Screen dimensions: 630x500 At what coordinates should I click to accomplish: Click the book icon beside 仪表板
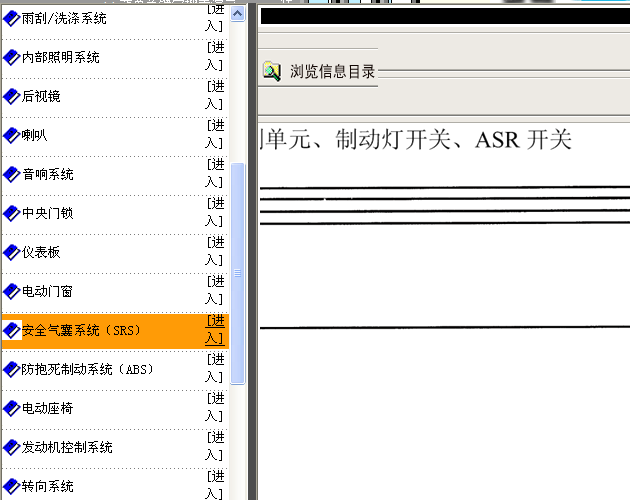tap(11, 252)
